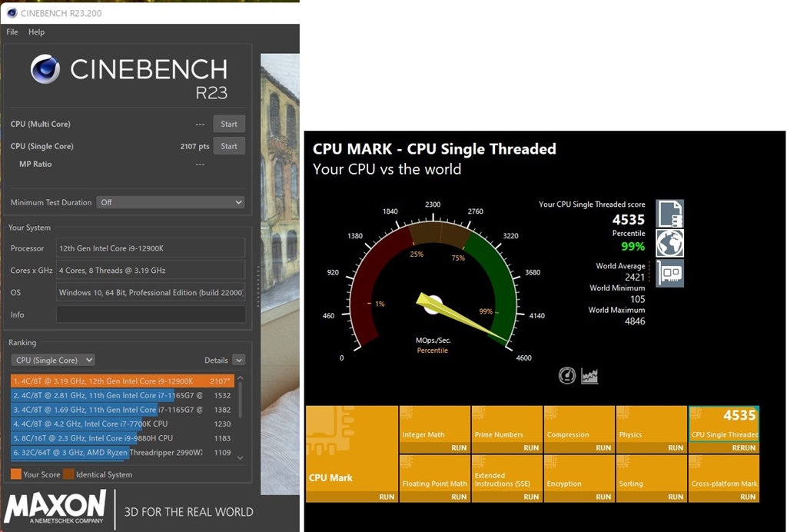Click the Your Score orange legend swatch
This screenshot has width=787, height=532.
click(16, 474)
